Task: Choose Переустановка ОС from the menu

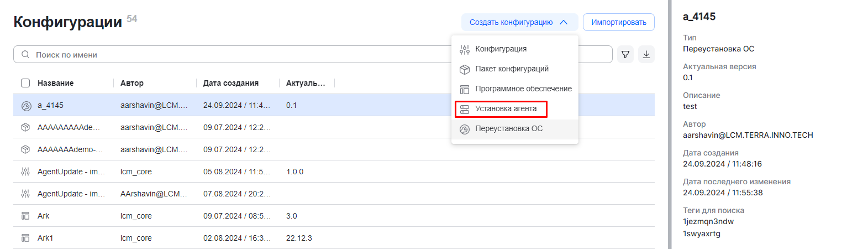Action: (x=508, y=128)
